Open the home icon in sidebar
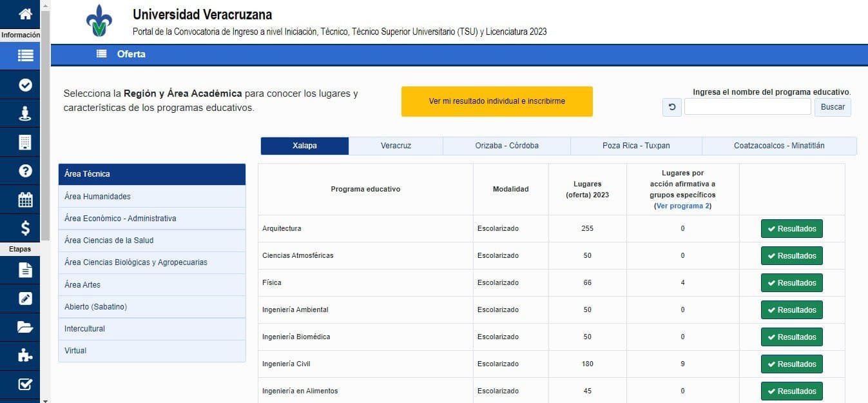This screenshot has width=868, height=403. coord(25,14)
